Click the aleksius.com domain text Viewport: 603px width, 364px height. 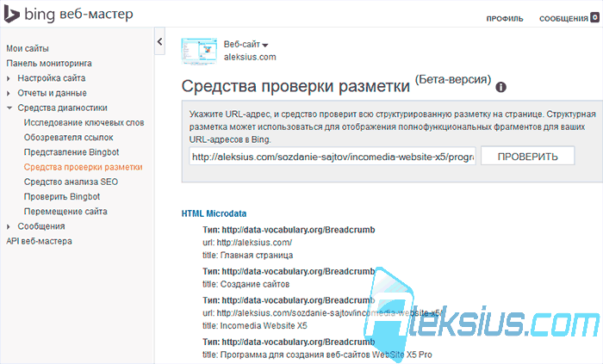click(250, 57)
